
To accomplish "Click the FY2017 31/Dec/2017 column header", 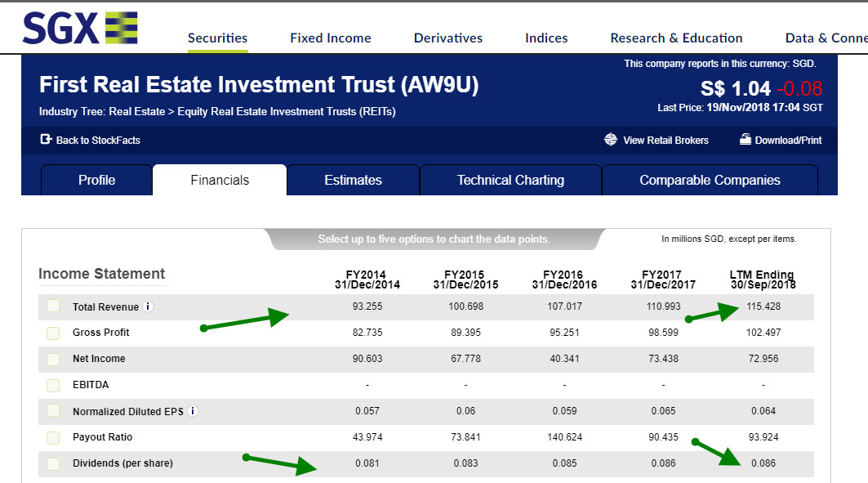I will (663, 280).
